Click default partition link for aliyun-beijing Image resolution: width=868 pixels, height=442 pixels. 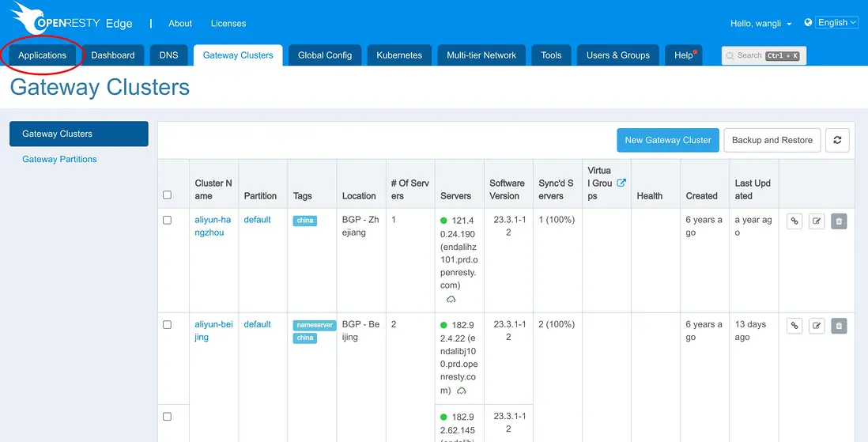click(x=258, y=324)
